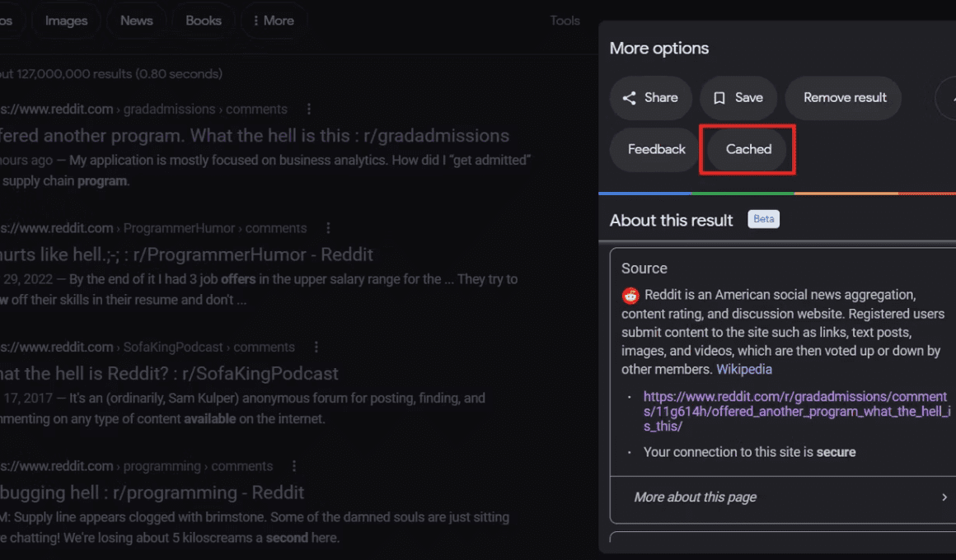Click the results count text '127,000,000 results'
The width and height of the screenshot is (956, 560).
tap(74, 74)
